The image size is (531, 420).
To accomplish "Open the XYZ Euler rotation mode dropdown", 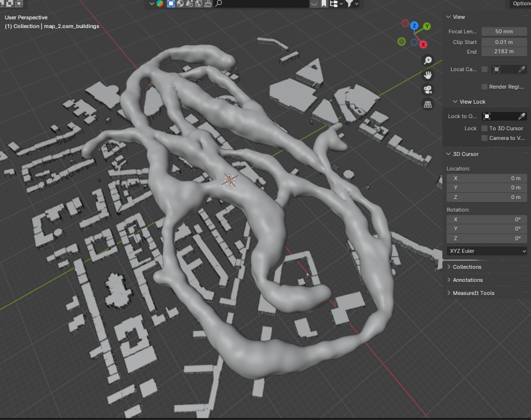I will coord(486,251).
